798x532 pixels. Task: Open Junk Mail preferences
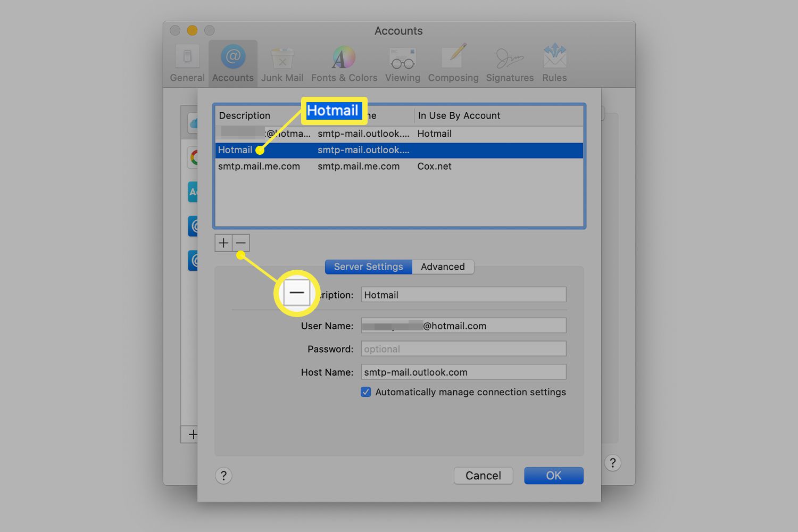(x=282, y=63)
